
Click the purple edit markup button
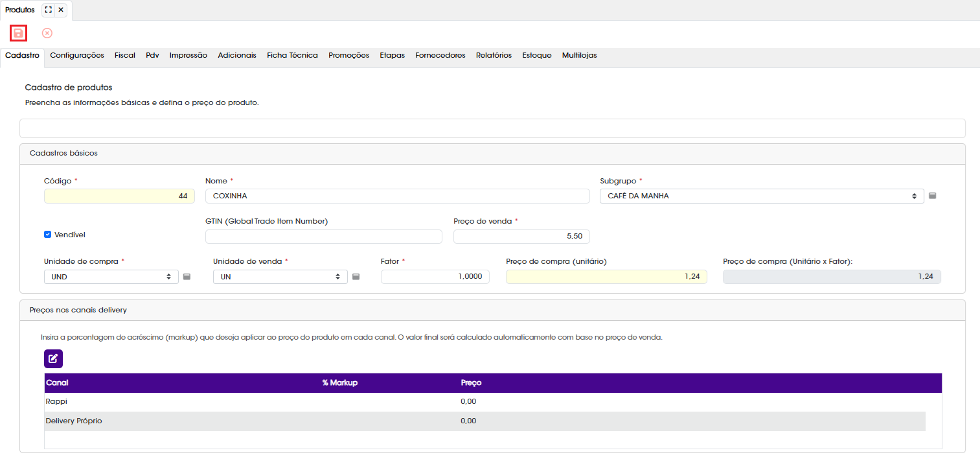(x=53, y=358)
